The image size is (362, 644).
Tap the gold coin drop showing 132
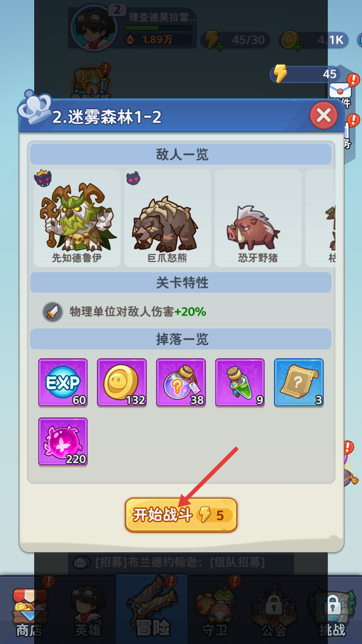point(122,383)
